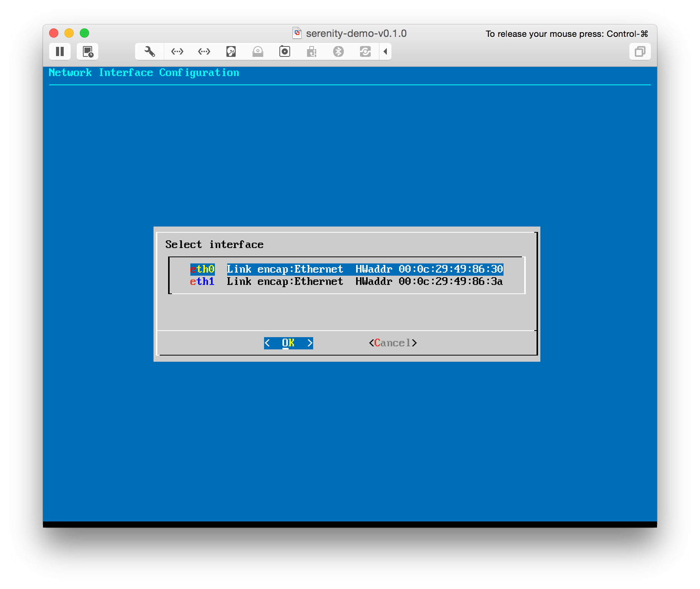Open the hard disk device icon
The width and height of the screenshot is (700, 589).
coord(231,51)
